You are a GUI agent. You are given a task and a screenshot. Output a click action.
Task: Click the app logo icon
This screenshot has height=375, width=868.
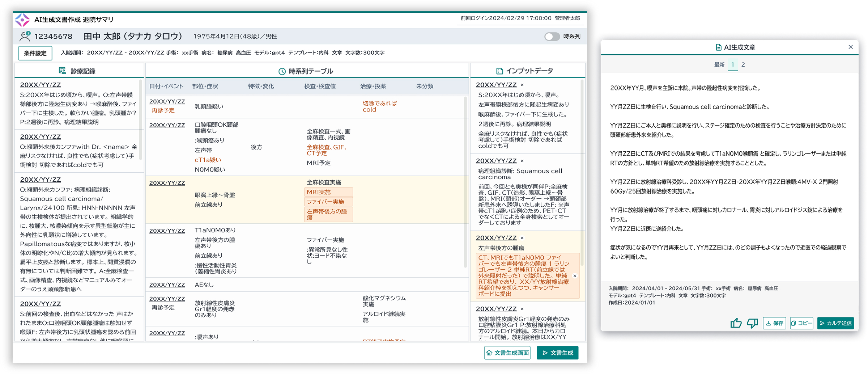pyautogui.click(x=22, y=20)
